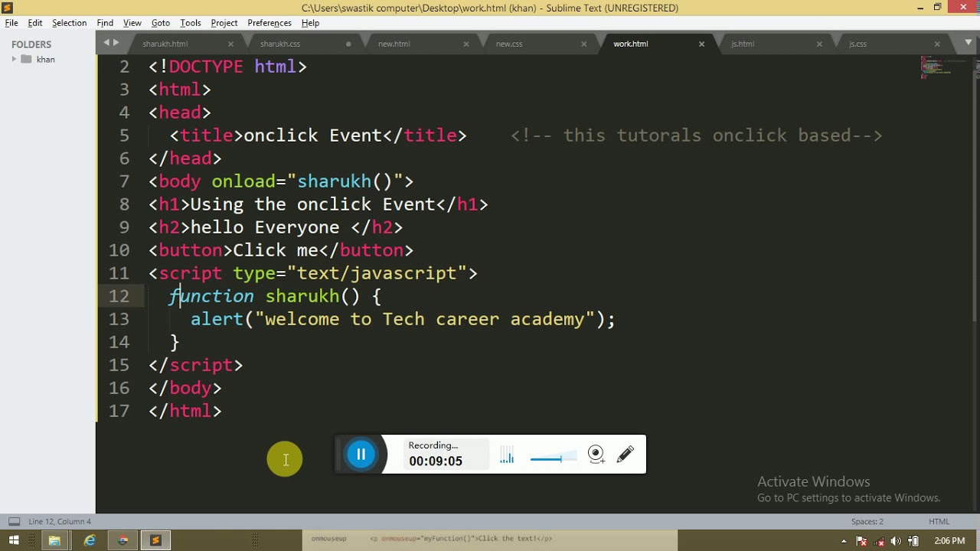This screenshot has height=551, width=980.
Task: Expand the khan folder arrow
Action: click(x=14, y=59)
